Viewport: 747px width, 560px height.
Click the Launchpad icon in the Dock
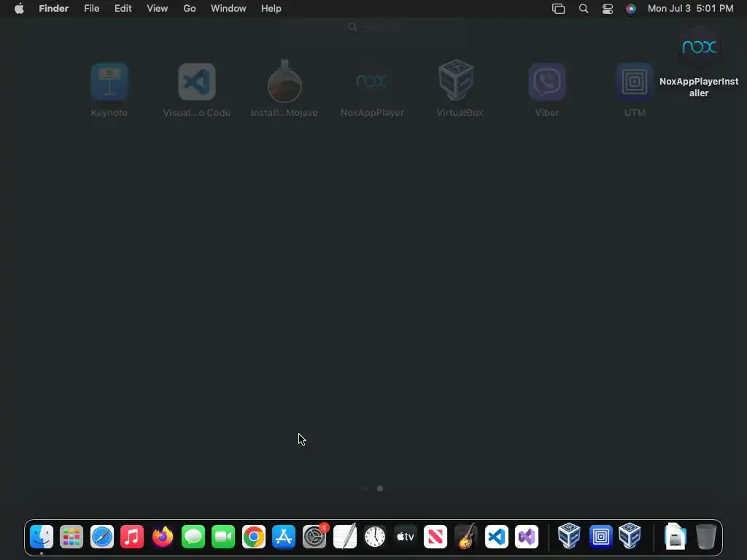tap(71, 537)
